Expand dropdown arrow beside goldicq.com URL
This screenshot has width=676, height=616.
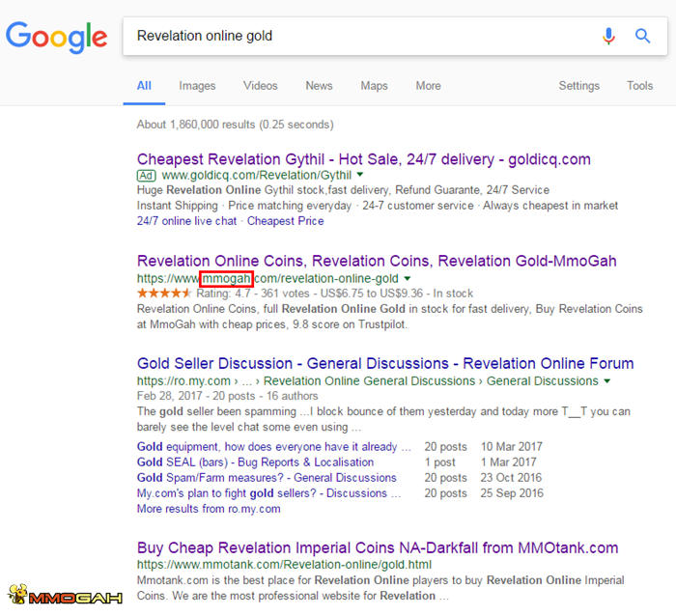point(360,175)
